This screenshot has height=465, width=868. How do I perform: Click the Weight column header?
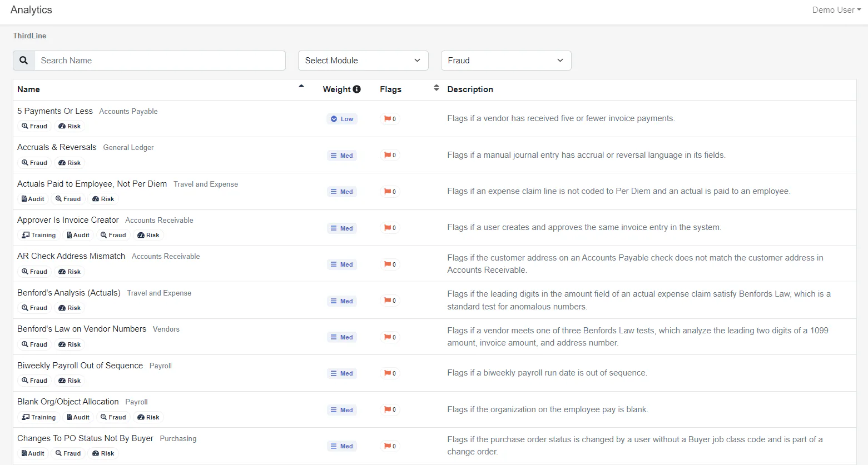[x=337, y=89]
